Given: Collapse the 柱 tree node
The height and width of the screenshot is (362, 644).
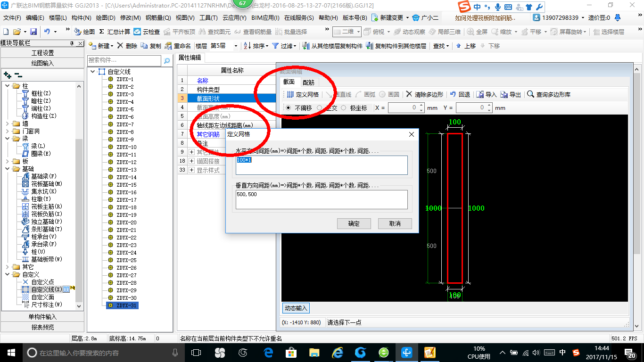Looking at the screenshot, I should pos(8,86).
